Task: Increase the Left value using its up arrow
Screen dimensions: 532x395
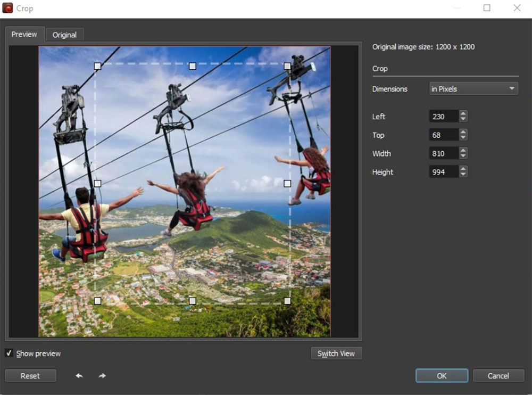Action: (463, 113)
